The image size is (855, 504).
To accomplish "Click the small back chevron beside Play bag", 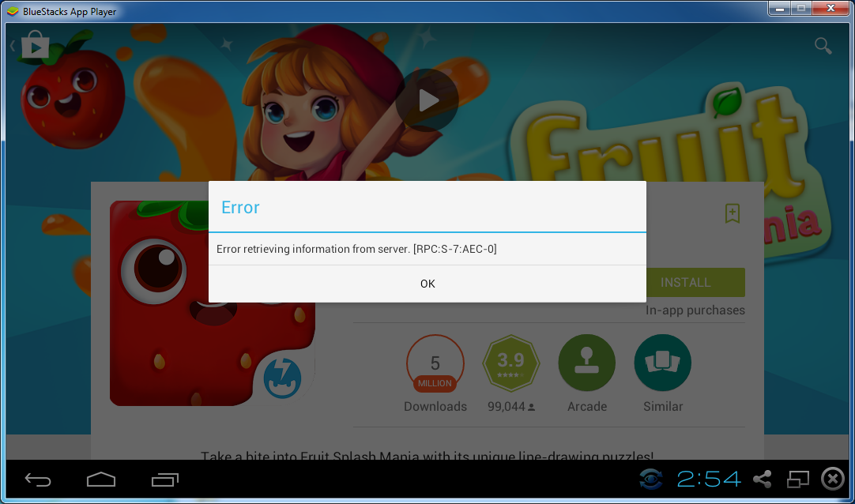I will pos(13,46).
